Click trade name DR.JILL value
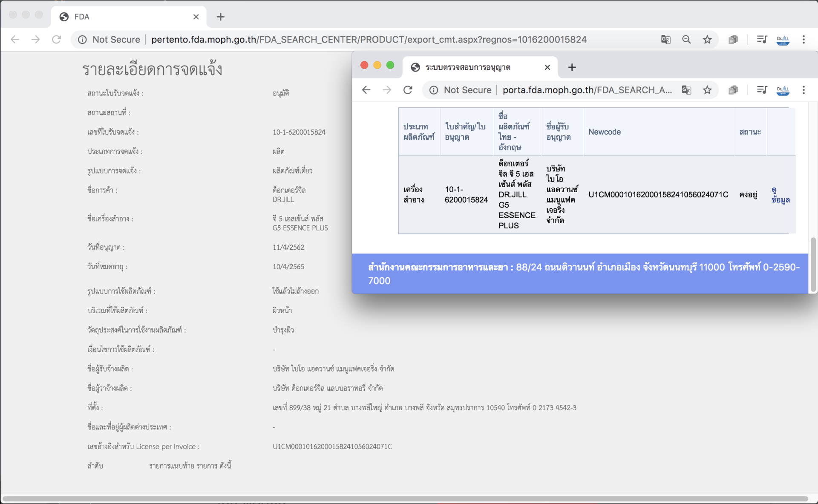Viewport: 818px width, 504px height. [283, 199]
